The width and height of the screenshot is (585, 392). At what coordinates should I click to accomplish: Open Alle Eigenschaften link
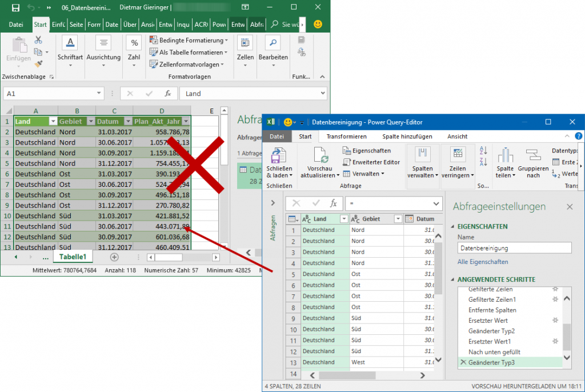point(483,262)
